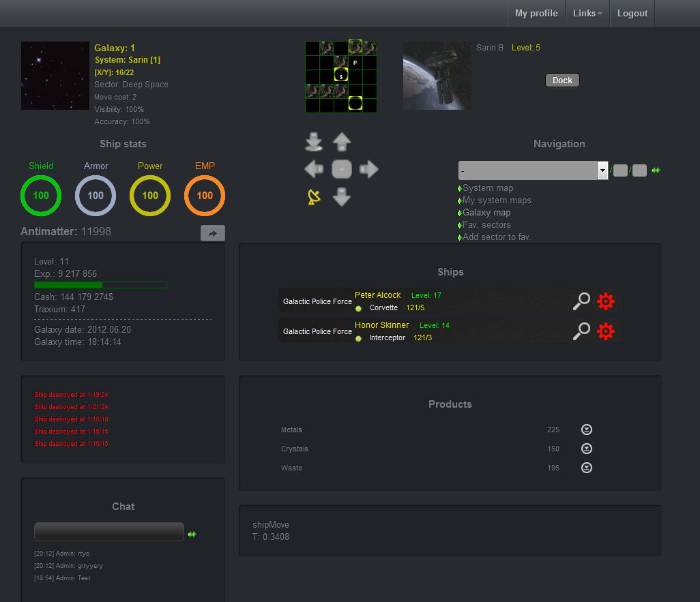
Task: Click the experience progress bar
Action: coord(100,285)
